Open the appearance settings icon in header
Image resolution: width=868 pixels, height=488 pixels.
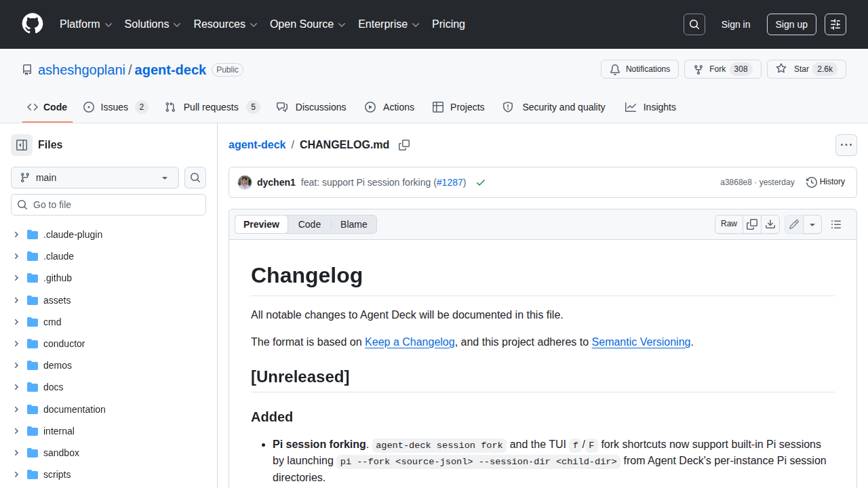[x=835, y=24]
